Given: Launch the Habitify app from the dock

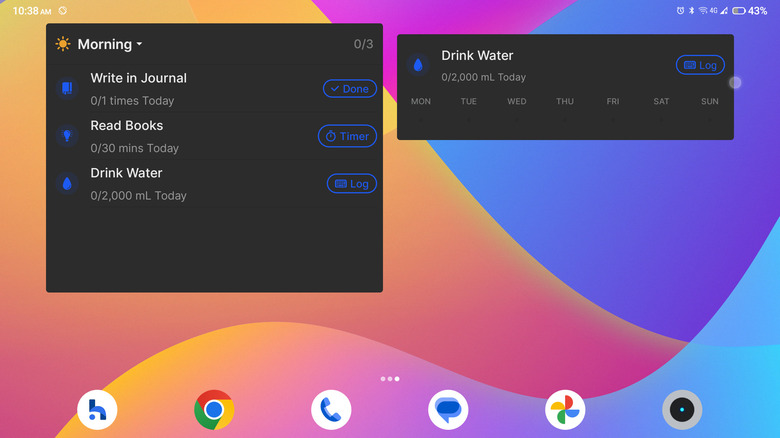Looking at the screenshot, I should coord(97,410).
